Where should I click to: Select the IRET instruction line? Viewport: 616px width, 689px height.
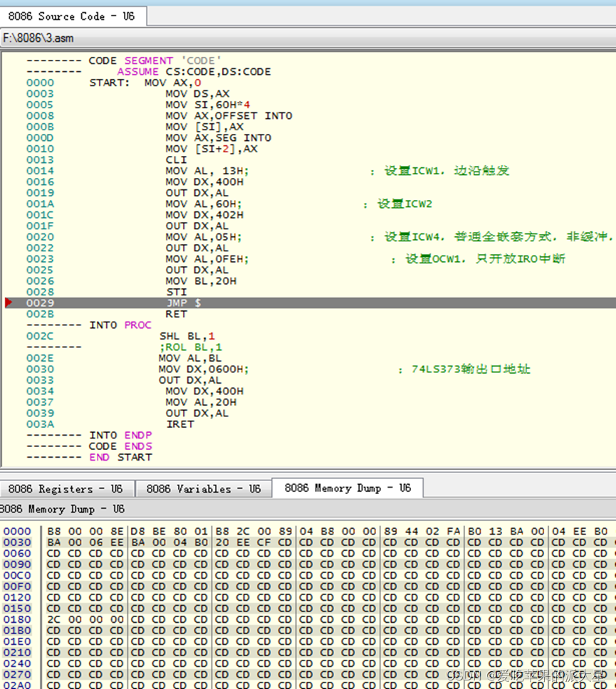[180, 424]
